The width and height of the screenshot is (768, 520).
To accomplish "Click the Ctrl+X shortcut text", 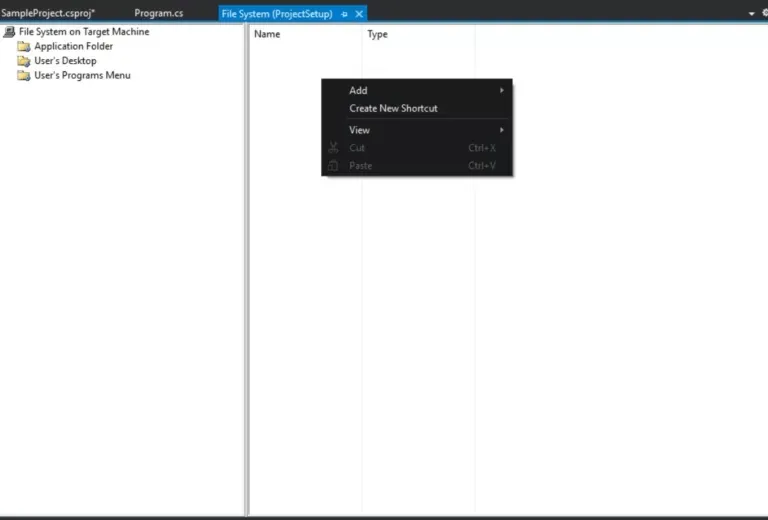I will [x=482, y=148].
